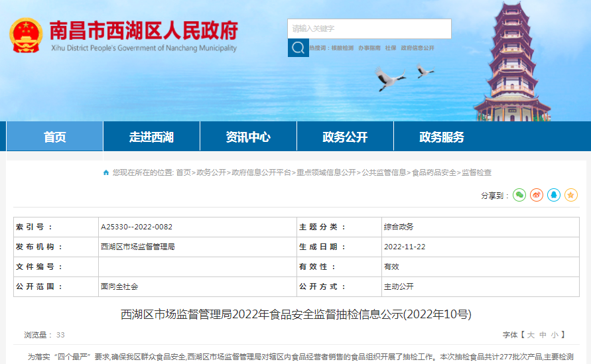
Task: Go to 资讯中心 in navigation bar
Action: [x=248, y=137]
